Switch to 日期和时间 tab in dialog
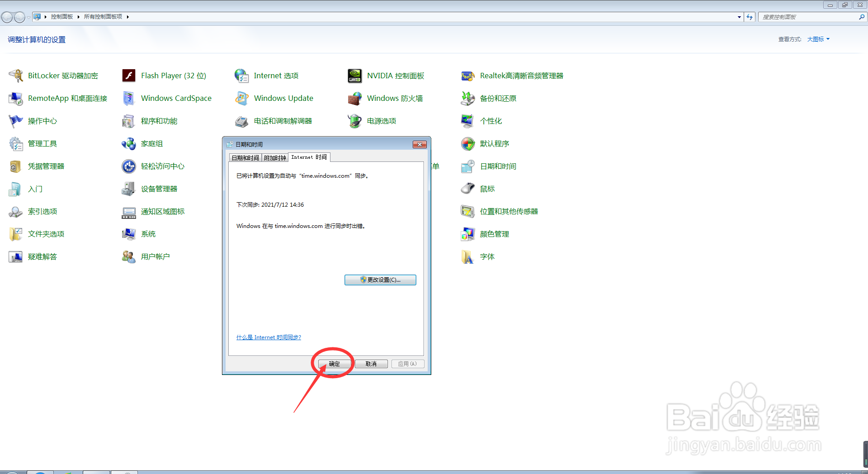The height and width of the screenshot is (474, 868). click(x=245, y=158)
